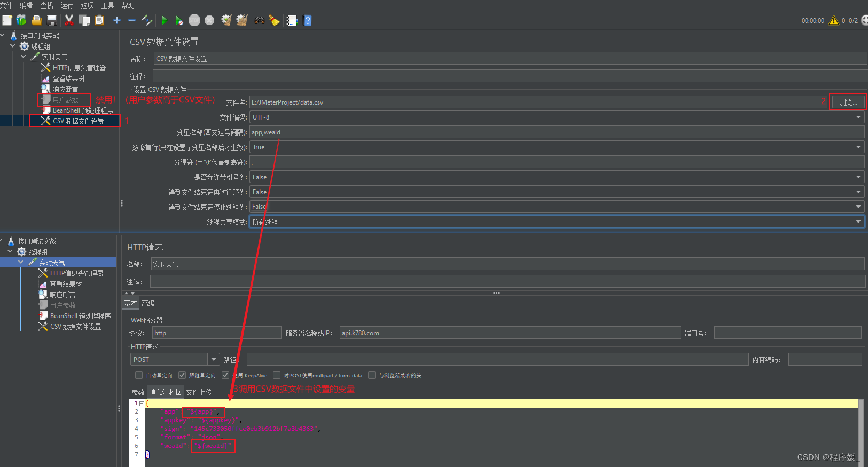868x467 pixels.
Task: Click the 端口号 input field
Action: click(788, 333)
